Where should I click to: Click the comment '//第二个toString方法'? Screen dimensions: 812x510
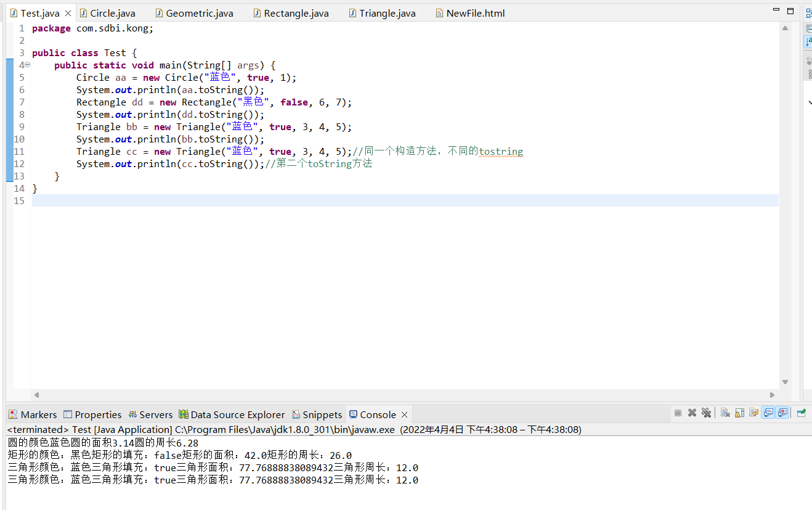click(x=319, y=164)
